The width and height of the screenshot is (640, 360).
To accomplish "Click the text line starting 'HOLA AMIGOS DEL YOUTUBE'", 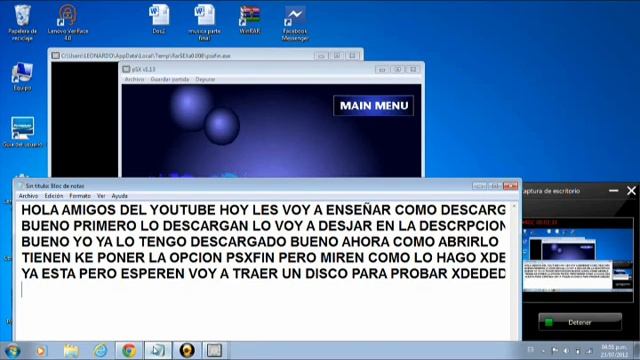I will tap(263, 210).
